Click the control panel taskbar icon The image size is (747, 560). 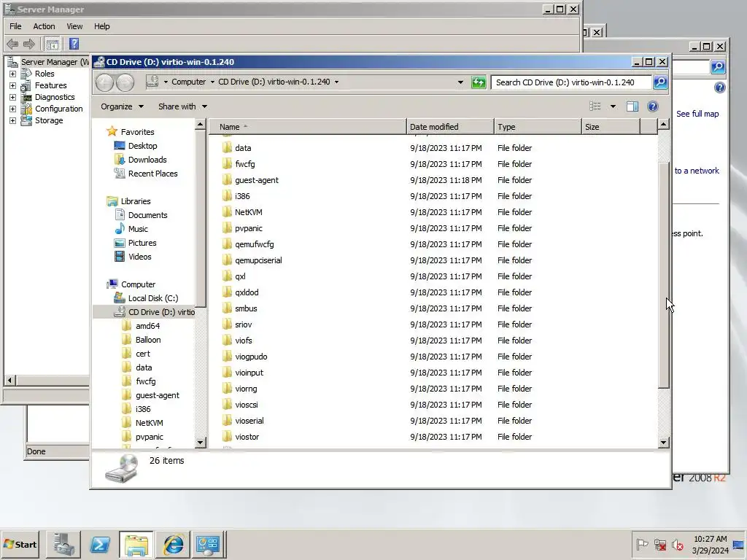209,544
